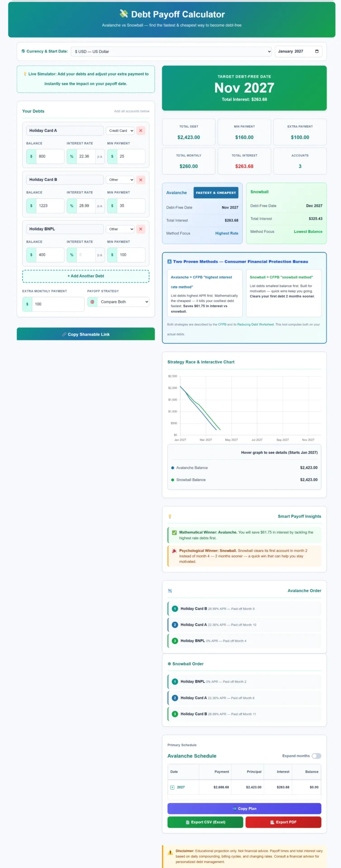Click the Snowball Total Interest $325.43
341x868 pixels.
315,219
